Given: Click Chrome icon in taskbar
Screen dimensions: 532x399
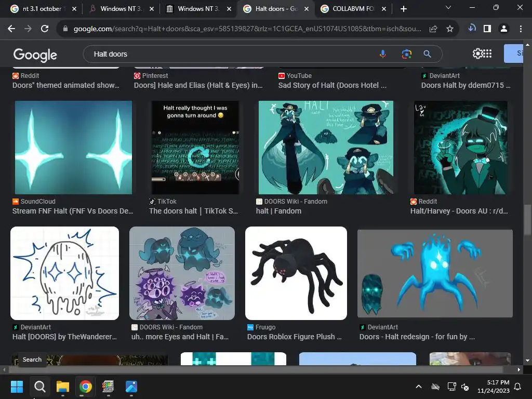Looking at the screenshot, I should click(x=86, y=387).
